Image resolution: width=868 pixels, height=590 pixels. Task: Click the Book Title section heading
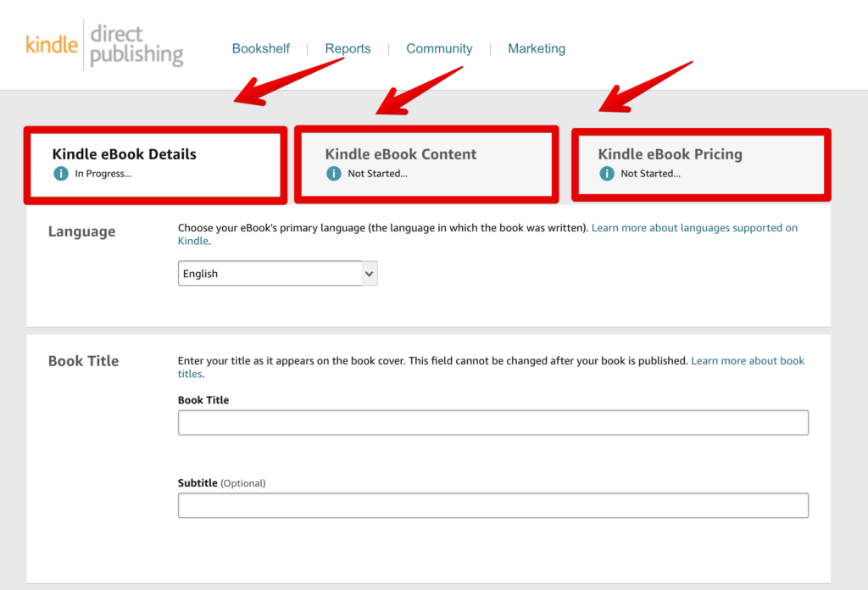[84, 361]
